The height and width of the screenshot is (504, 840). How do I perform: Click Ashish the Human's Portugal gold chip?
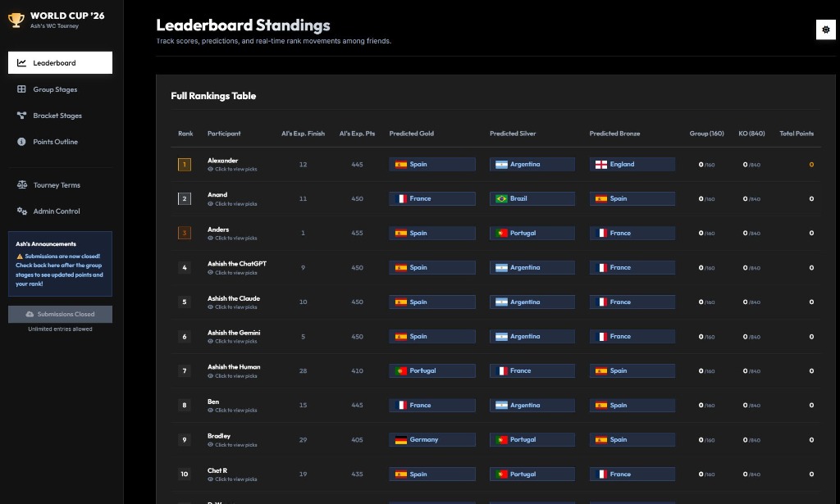(432, 370)
